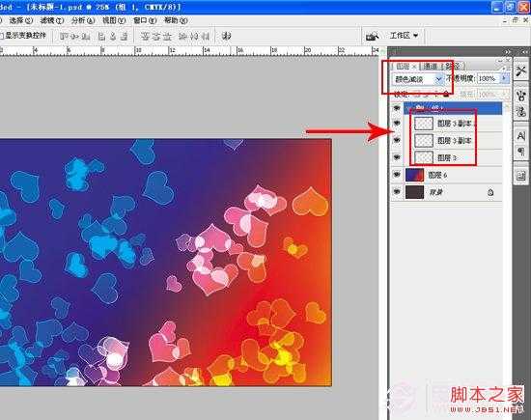Open the 窗口(W) menu
Screen dimensions: 531x420
point(145,20)
